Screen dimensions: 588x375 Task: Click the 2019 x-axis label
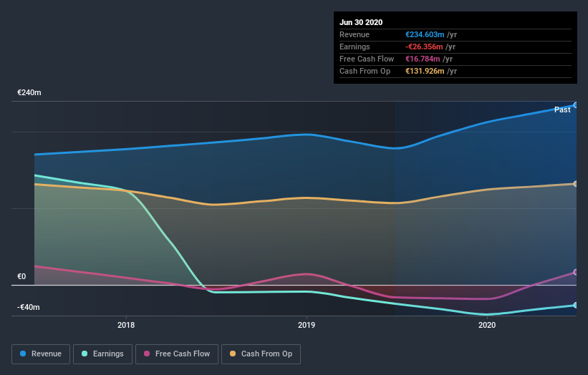pyautogui.click(x=307, y=325)
